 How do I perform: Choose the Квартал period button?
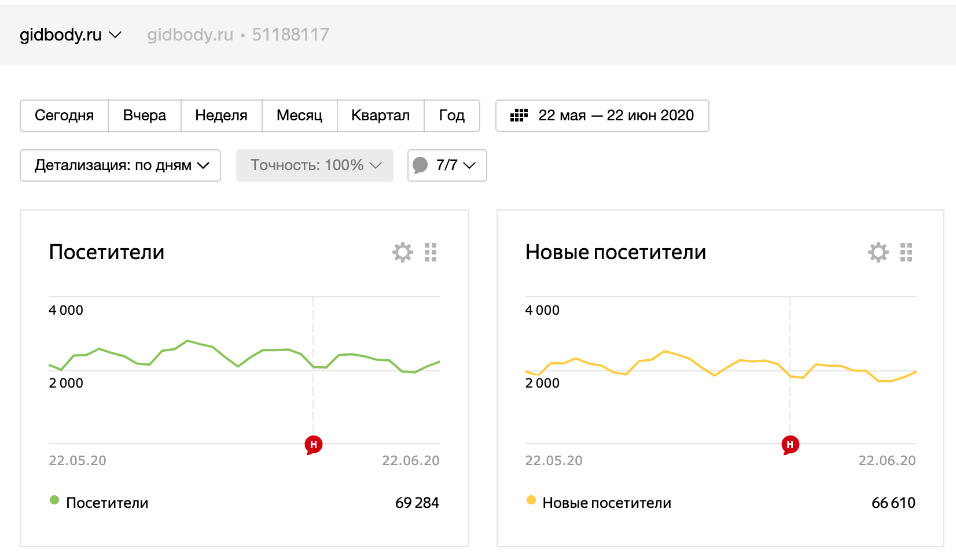coord(380,116)
